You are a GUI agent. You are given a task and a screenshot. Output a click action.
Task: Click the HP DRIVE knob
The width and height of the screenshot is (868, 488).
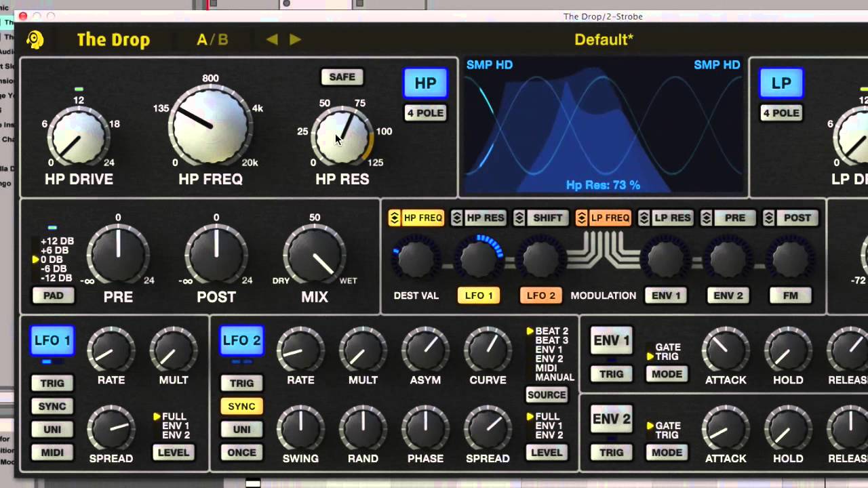(x=79, y=137)
